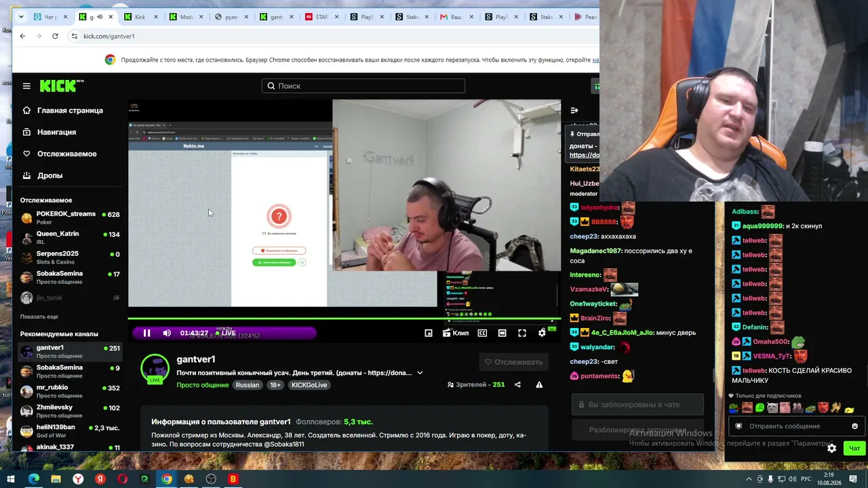Open the Queen_Katrin followed channel

[x=70, y=237]
